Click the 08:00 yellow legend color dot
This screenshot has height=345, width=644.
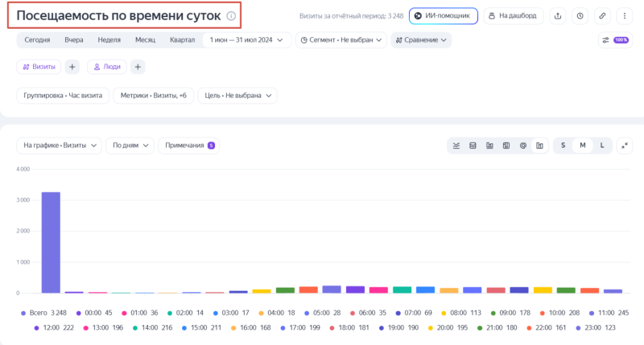tap(444, 314)
